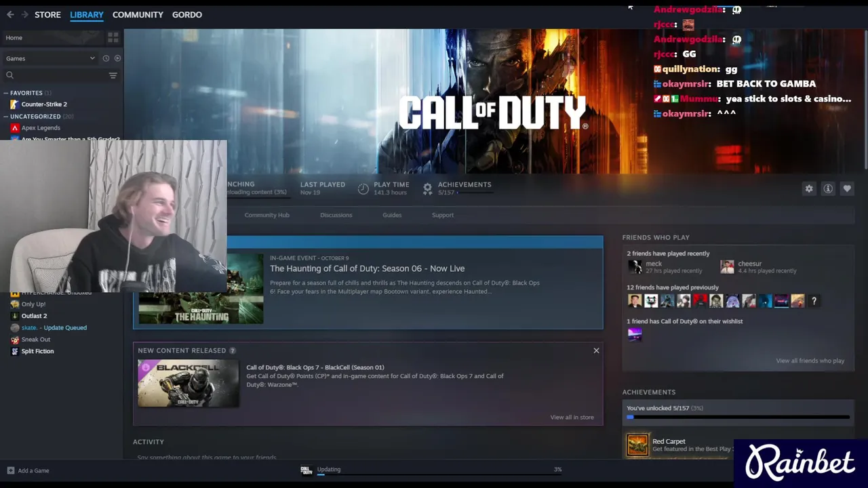Open the COMMUNITY menu
The image size is (868, 488).
[x=138, y=14]
